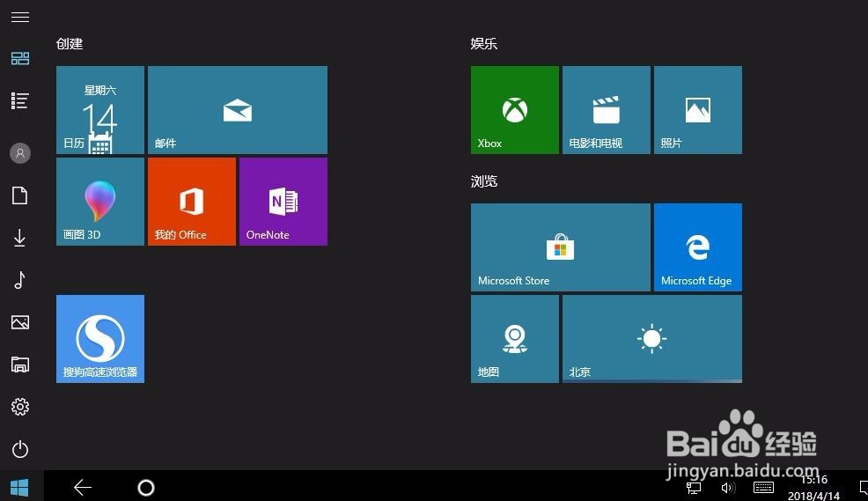Open the Mail (邮件) tile
Viewport: 868px width, 501px height.
(238, 110)
